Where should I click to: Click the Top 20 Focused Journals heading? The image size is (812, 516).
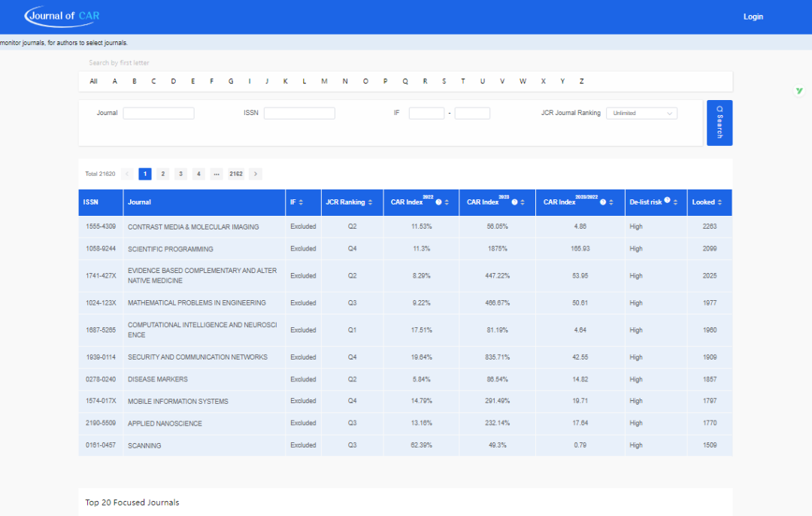click(x=132, y=502)
